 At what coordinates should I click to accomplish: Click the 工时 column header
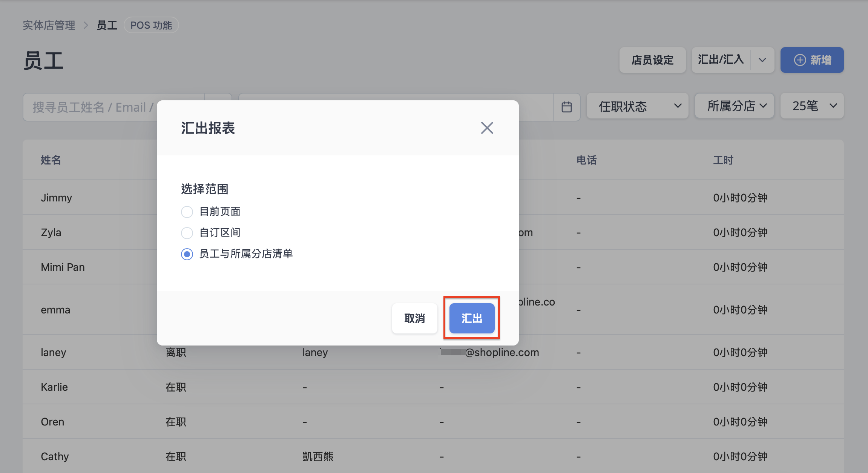(723, 160)
